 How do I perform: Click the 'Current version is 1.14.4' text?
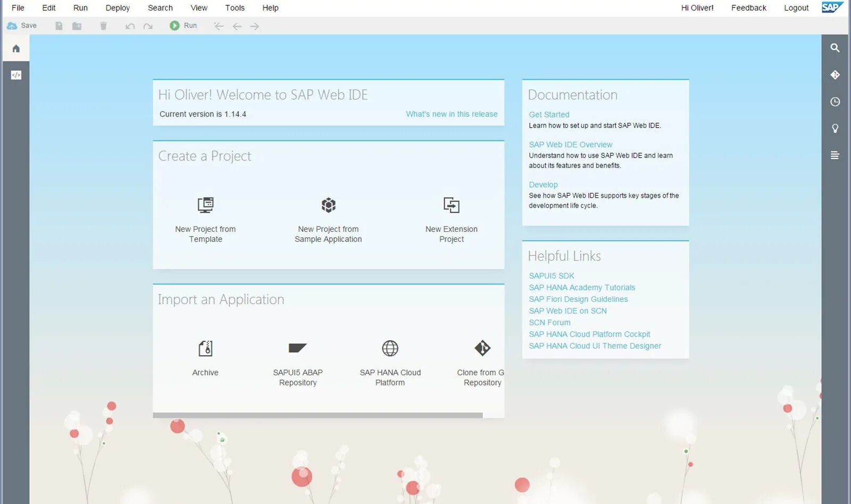pyautogui.click(x=203, y=114)
